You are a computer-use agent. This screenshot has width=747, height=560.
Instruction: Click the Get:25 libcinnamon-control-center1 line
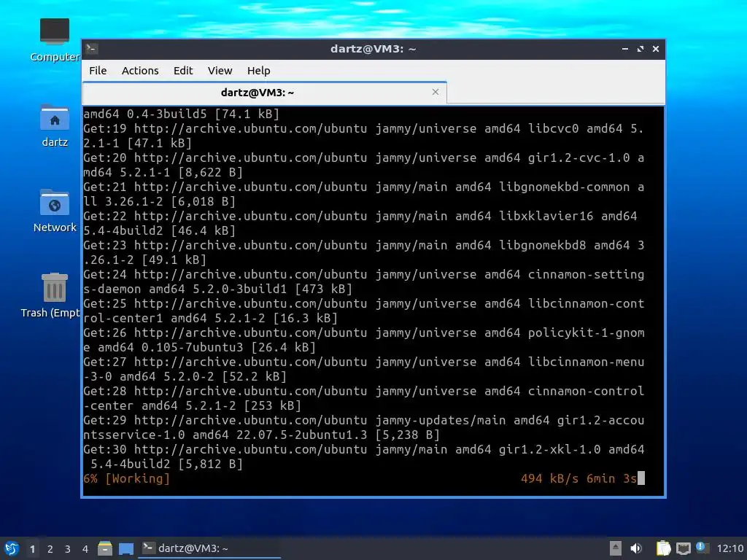(363, 311)
